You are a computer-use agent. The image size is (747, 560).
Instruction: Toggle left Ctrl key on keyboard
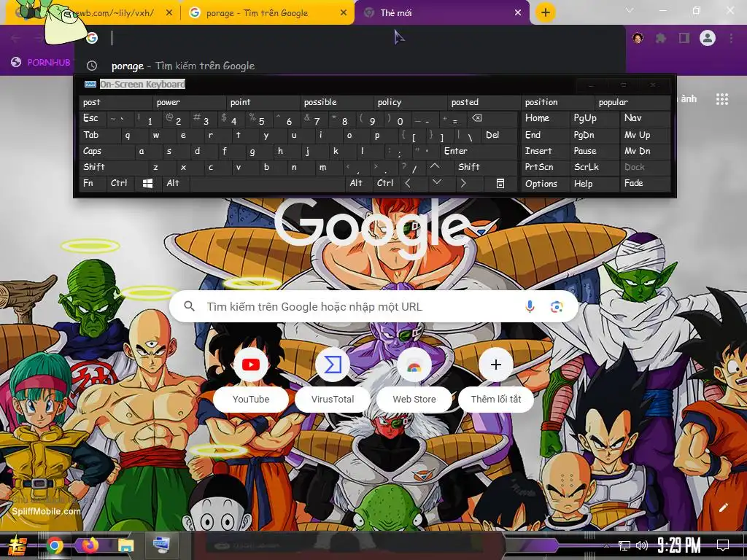tap(120, 183)
